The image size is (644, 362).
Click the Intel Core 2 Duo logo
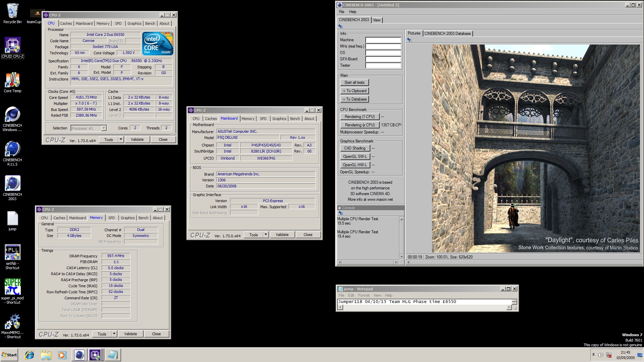point(157,43)
